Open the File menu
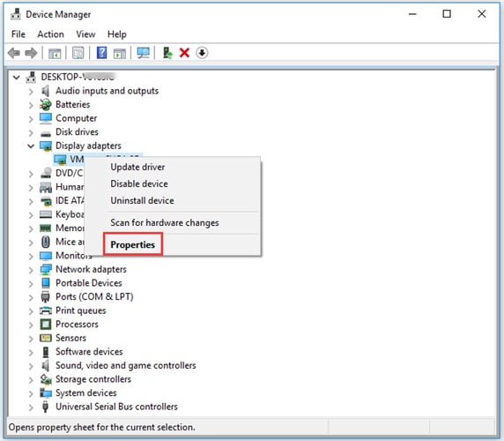Screen dimensions: 504x441 [x=19, y=34]
